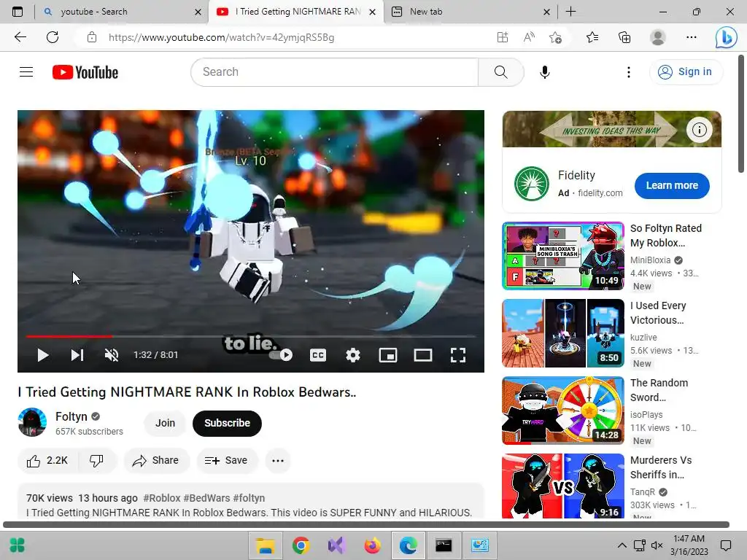Switch to theater mode

(423, 355)
